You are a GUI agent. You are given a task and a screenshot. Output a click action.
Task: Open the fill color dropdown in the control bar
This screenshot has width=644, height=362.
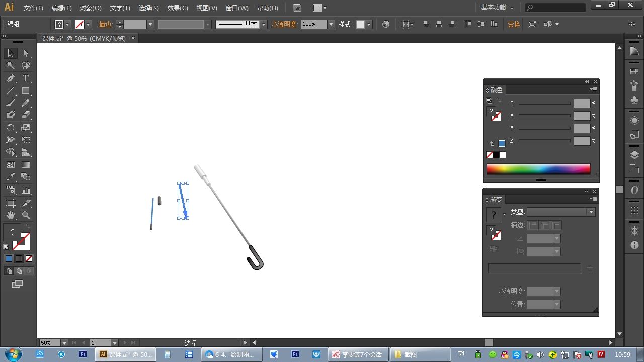(x=67, y=24)
